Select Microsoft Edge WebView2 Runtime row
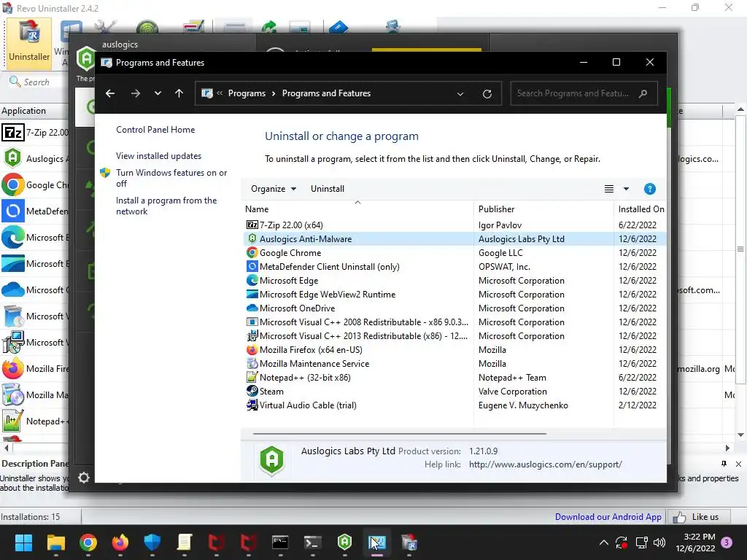The image size is (747, 560). point(454,295)
